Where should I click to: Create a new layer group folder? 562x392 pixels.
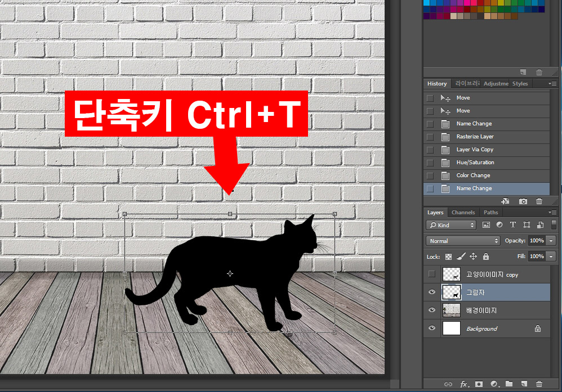(509, 384)
